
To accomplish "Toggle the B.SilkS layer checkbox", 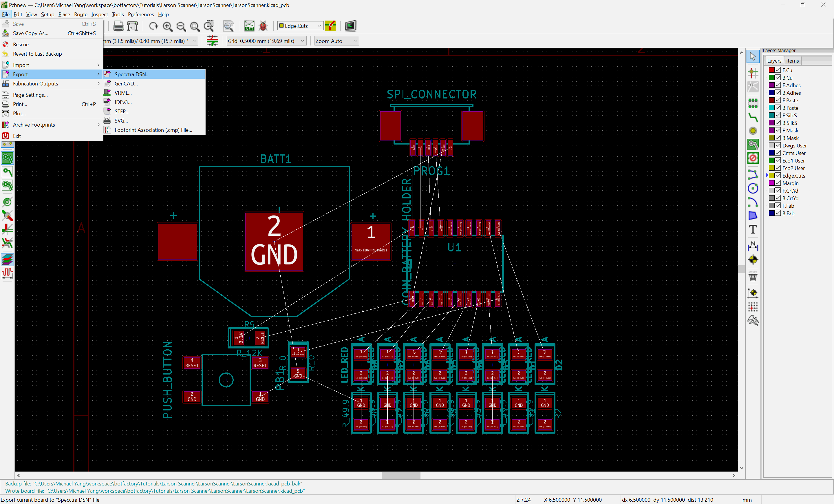I will coord(778,123).
